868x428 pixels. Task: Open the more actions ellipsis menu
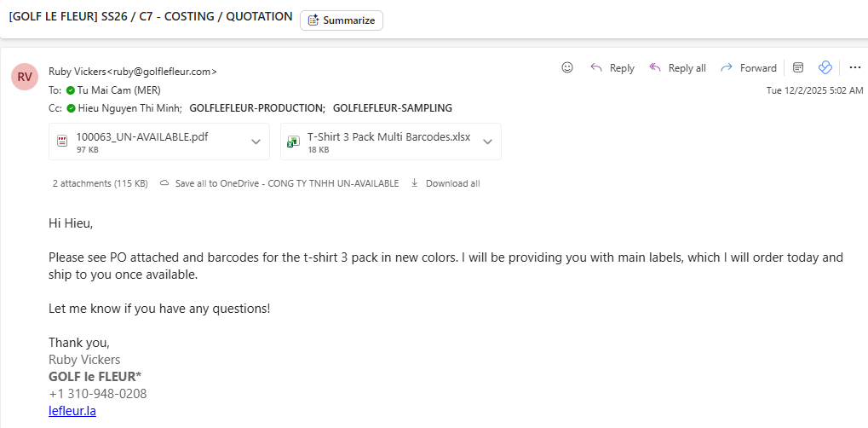(x=854, y=67)
